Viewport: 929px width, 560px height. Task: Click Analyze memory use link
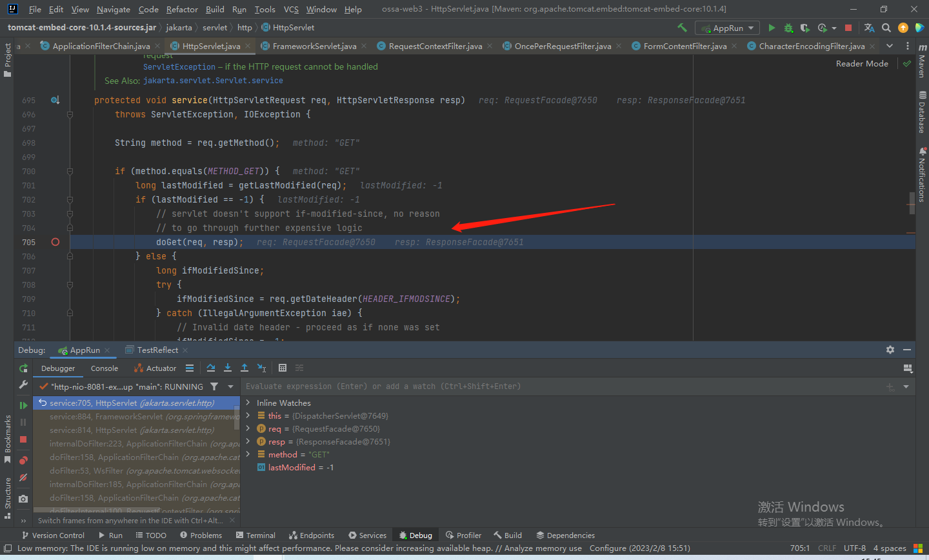coord(543,548)
